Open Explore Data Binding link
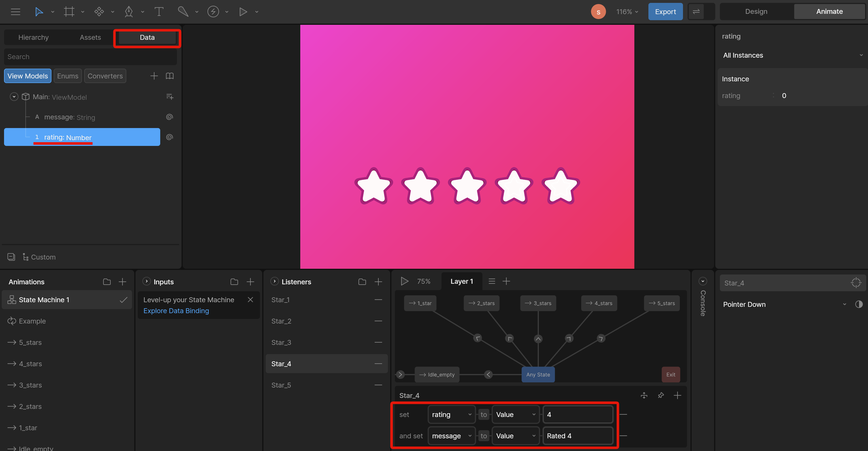 tap(176, 311)
